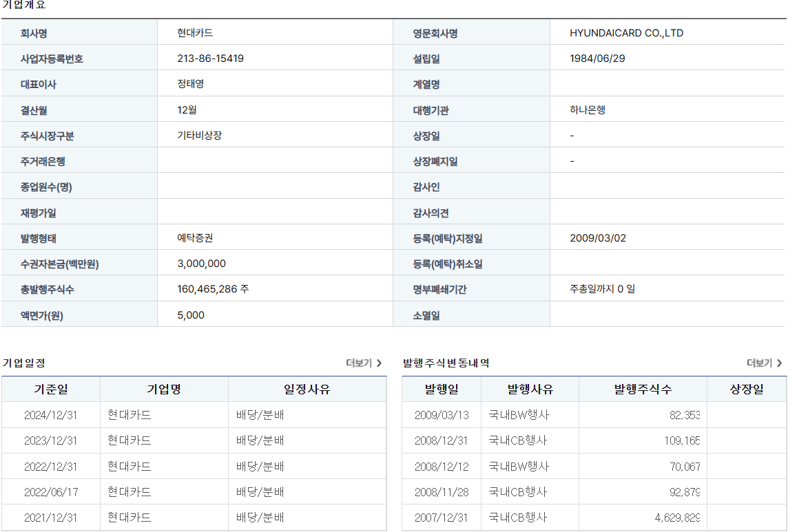
Task: Click the 사업자등록번호 field label
Action: point(52,58)
